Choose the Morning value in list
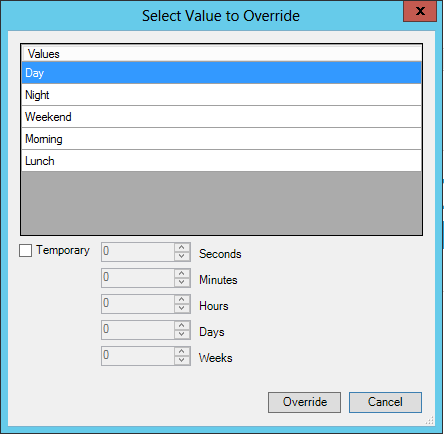The height and width of the screenshot is (434, 444). [222, 139]
